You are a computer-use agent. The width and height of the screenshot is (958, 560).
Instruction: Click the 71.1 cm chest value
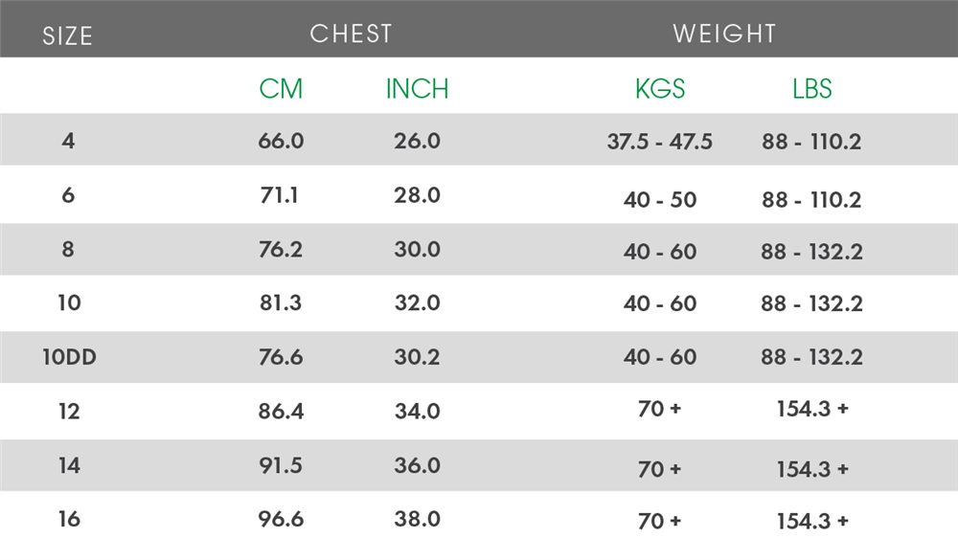pos(279,195)
